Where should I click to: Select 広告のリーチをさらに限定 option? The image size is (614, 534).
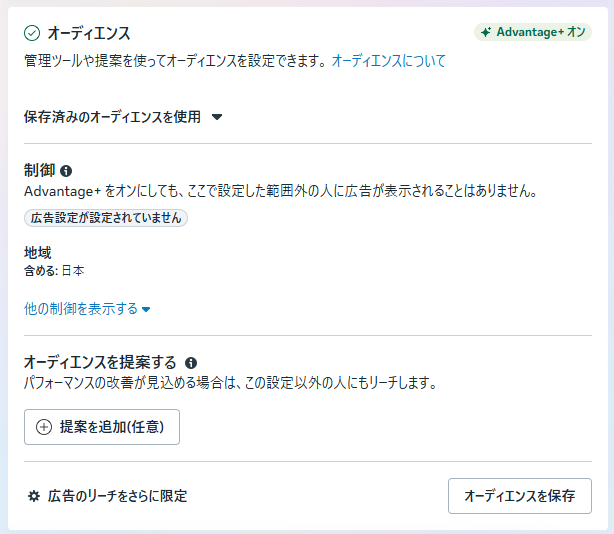(117, 496)
